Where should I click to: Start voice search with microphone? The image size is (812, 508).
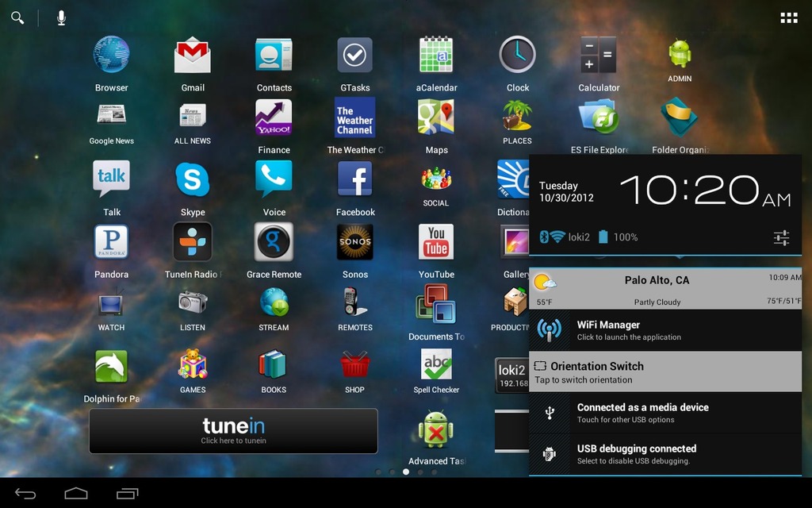tap(61, 17)
